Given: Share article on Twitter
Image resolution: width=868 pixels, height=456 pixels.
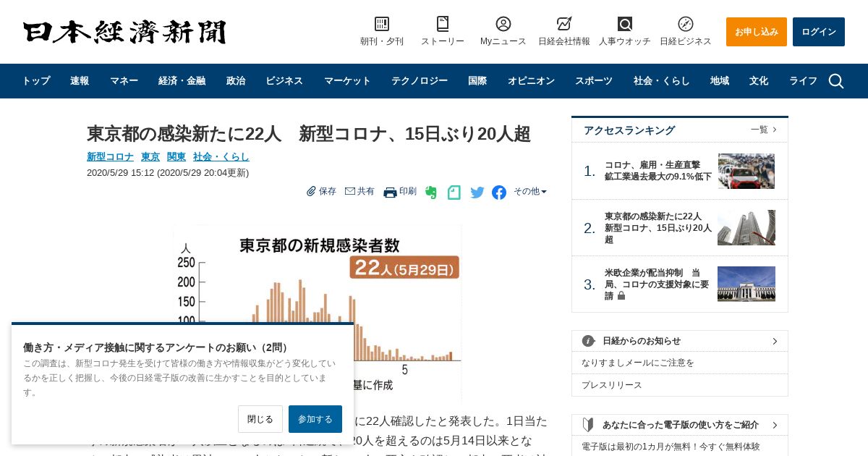Looking at the screenshot, I should pos(477,192).
